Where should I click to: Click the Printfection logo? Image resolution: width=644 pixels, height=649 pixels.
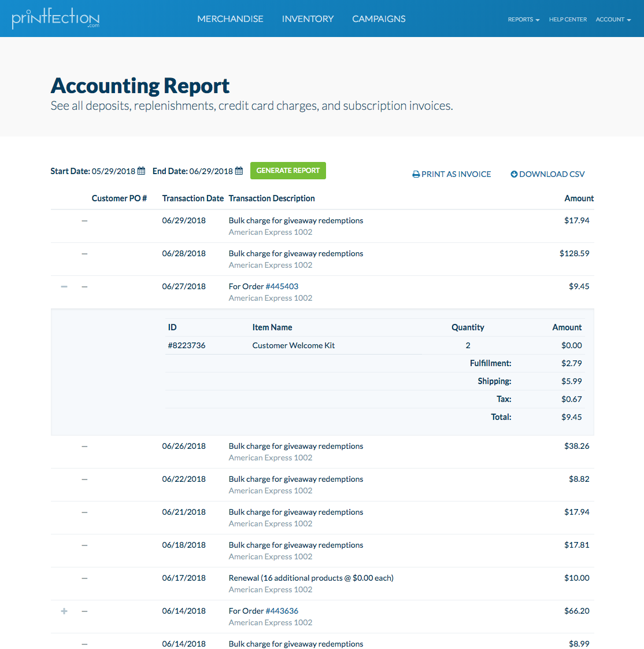[55, 18]
